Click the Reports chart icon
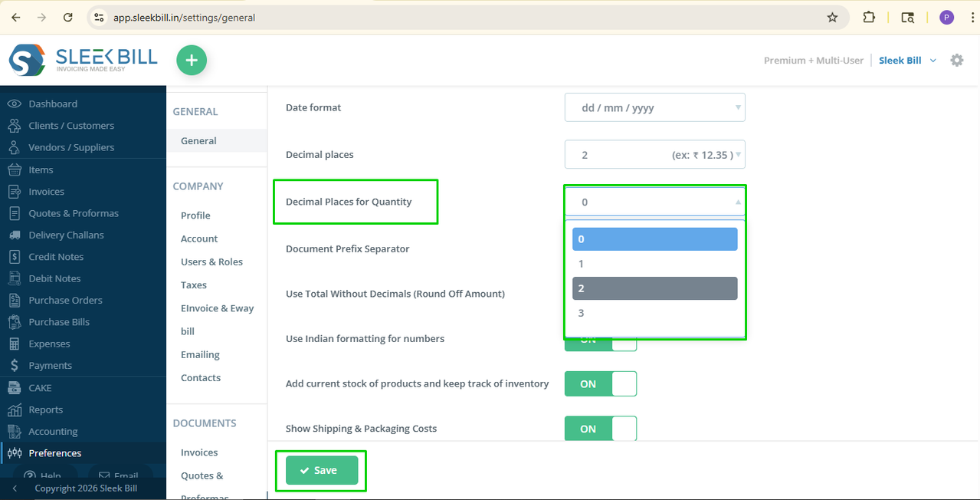Image resolution: width=980 pixels, height=500 pixels. point(14,410)
